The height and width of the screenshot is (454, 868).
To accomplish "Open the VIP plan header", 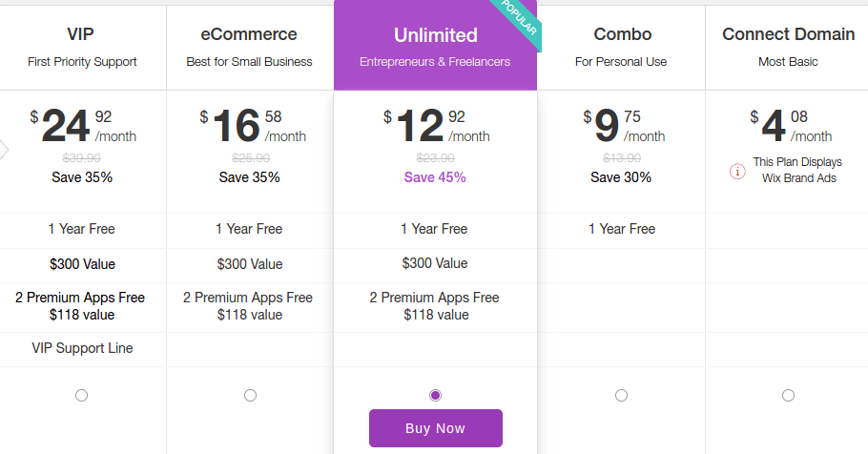I will point(82,49).
